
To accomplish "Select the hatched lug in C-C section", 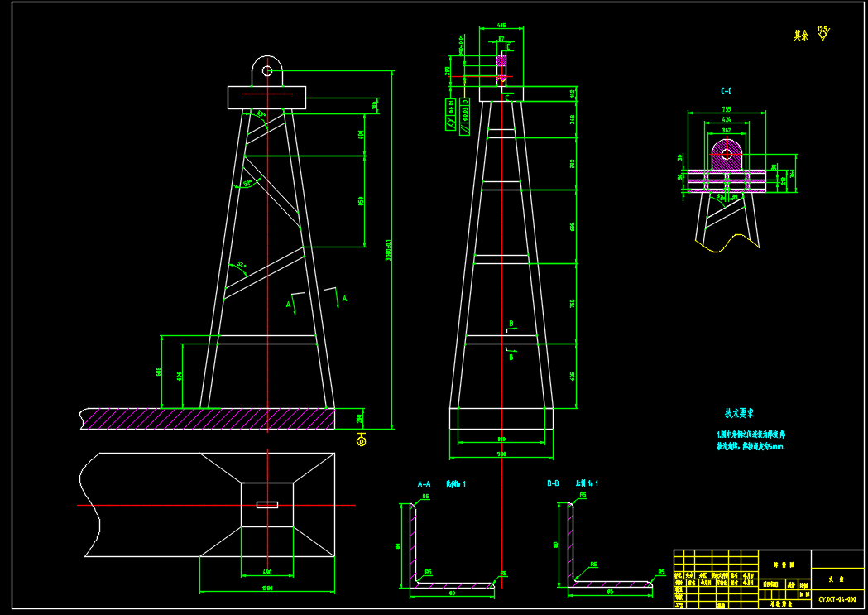I will [726, 156].
